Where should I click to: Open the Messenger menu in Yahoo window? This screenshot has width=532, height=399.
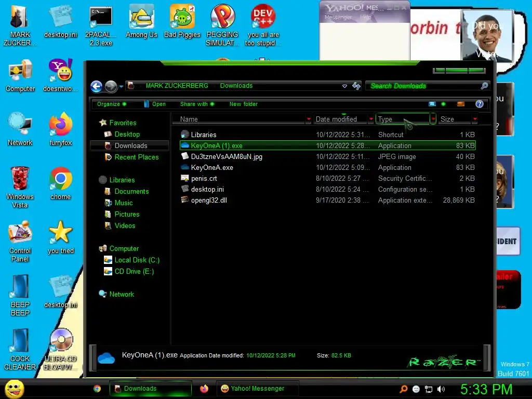coord(338,17)
